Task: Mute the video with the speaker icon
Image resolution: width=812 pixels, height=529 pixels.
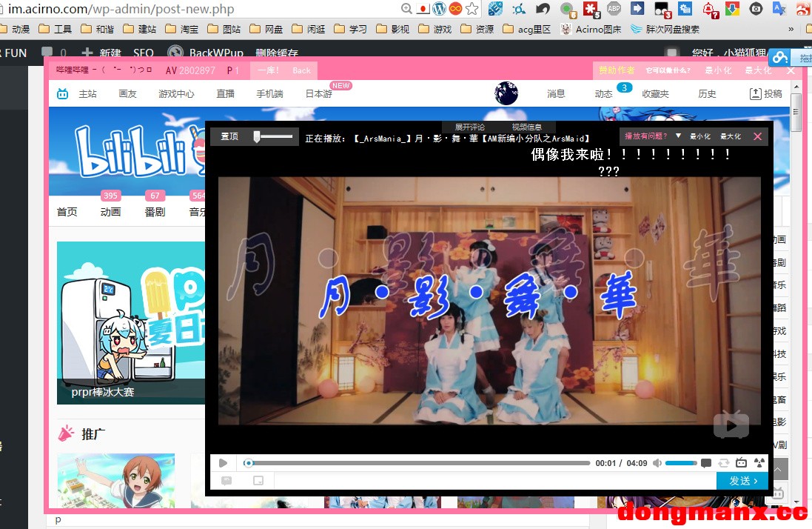Action: coord(657,463)
